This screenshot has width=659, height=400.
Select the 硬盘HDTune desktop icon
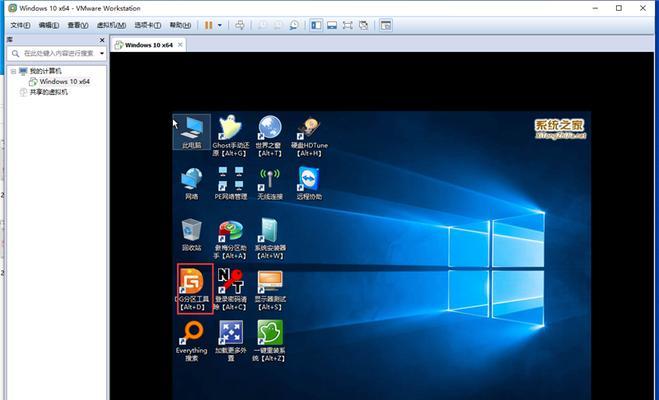pyautogui.click(x=309, y=136)
